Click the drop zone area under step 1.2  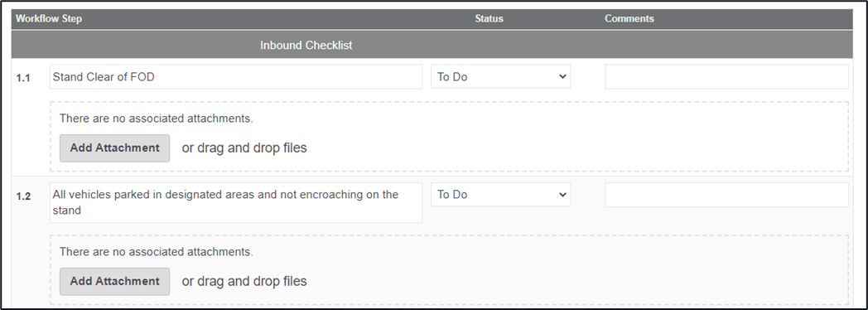449,270
